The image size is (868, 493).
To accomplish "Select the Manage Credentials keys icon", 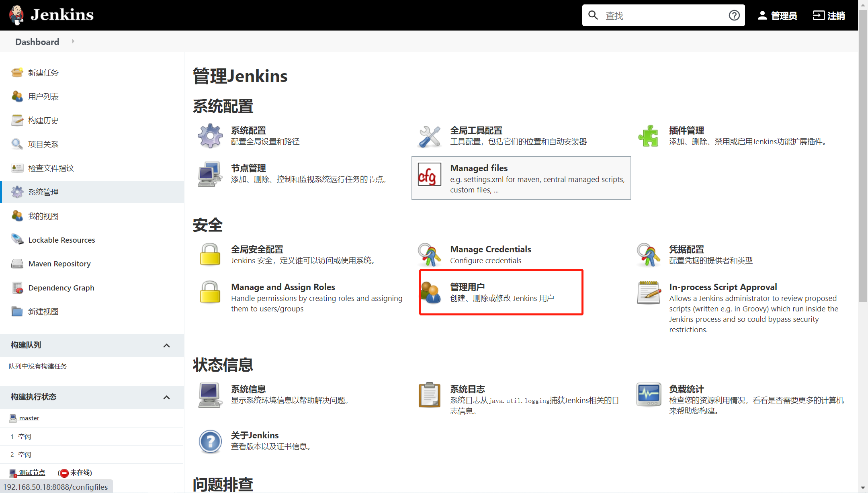I will tap(429, 254).
